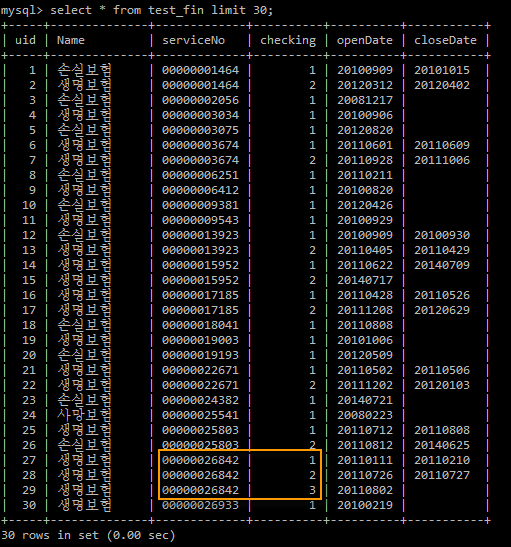
Task: Click closeDate 20110429
Action: tap(442, 250)
